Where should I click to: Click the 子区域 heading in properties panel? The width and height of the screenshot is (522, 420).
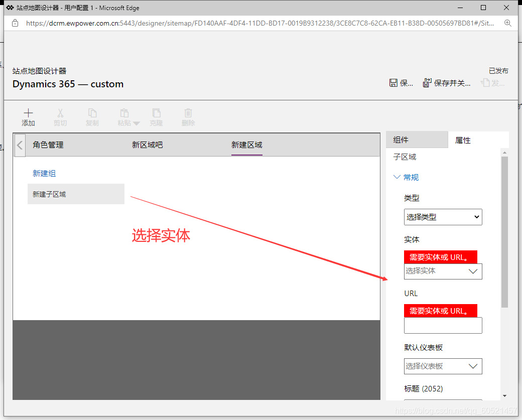click(405, 157)
